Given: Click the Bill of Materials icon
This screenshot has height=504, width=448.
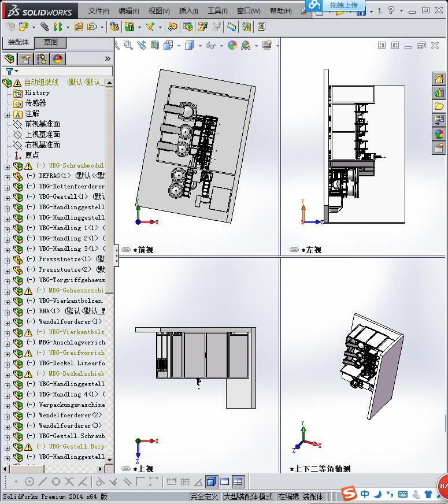Looking at the screenshot, I should pos(188,27).
